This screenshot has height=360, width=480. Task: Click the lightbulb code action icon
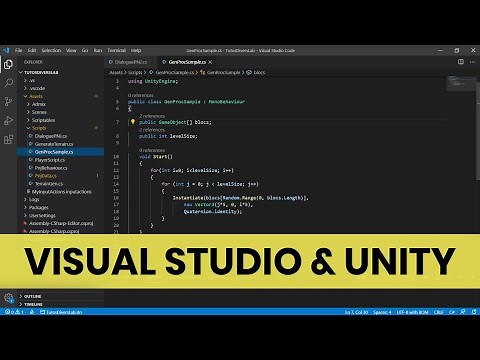(133, 122)
